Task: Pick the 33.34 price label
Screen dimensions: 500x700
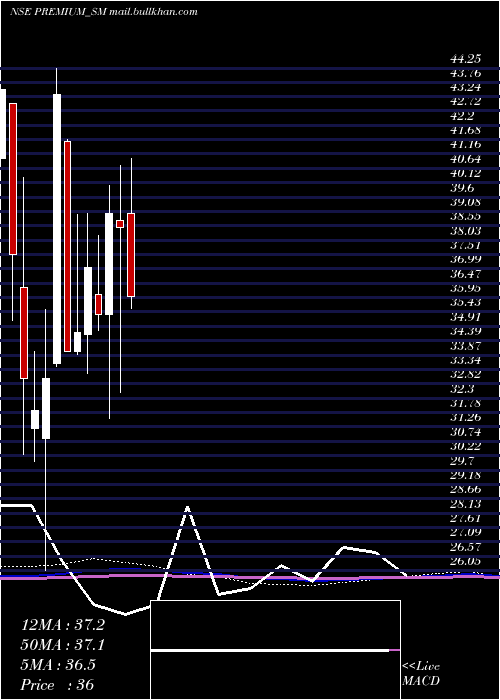Action: [x=465, y=359]
